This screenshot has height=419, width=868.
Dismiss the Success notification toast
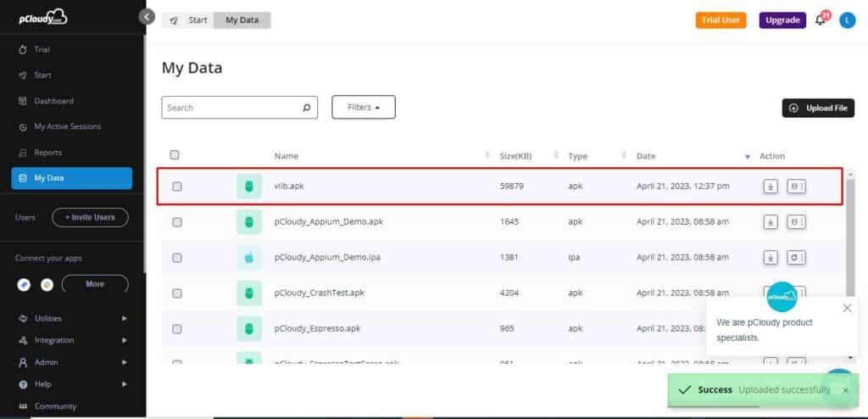[x=845, y=390]
